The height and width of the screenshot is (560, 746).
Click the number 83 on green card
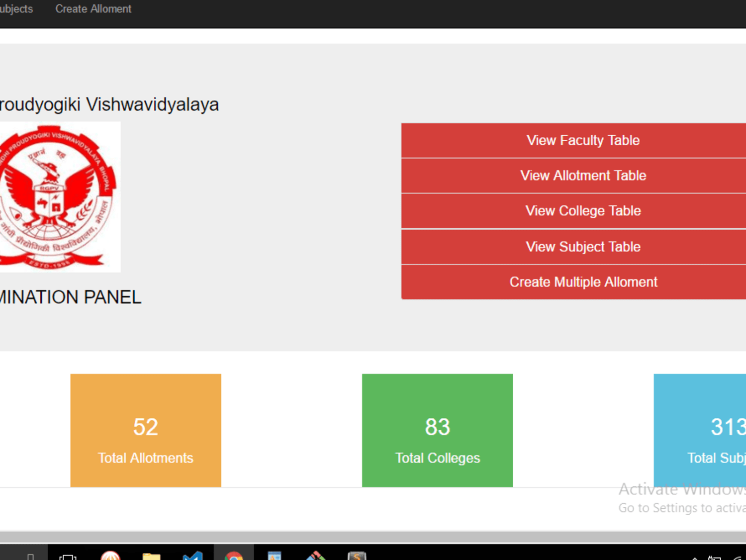point(437,427)
